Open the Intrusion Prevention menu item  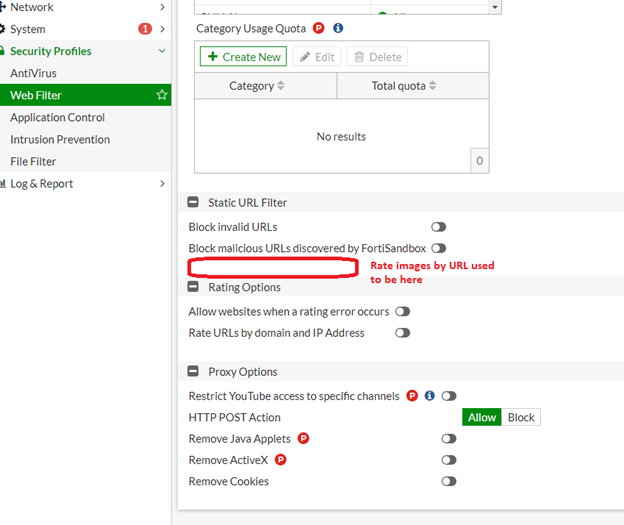click(60, 139)
